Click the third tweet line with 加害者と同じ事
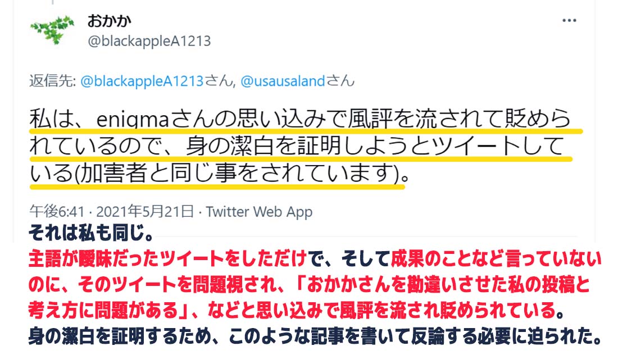This screenshot has height=364, width=618. coord(220,174)
